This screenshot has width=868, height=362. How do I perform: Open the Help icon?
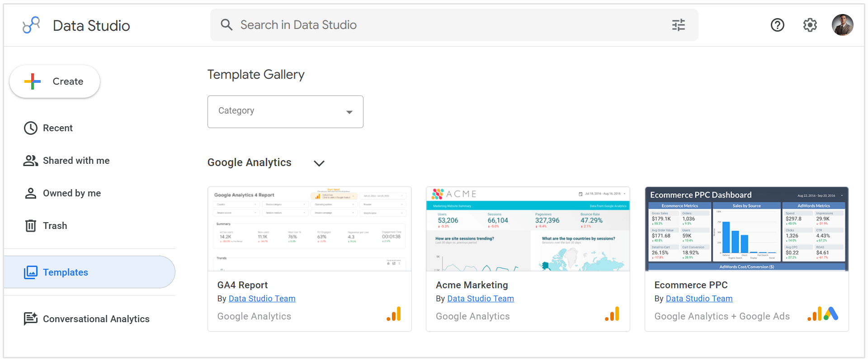[778, 25]
